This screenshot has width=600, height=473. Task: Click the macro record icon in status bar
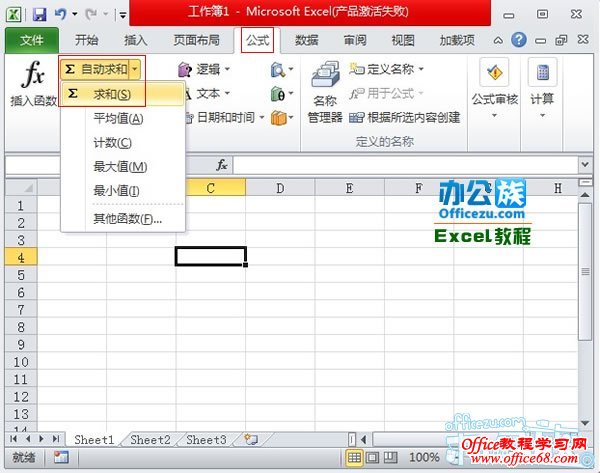(x=61, y=457)
